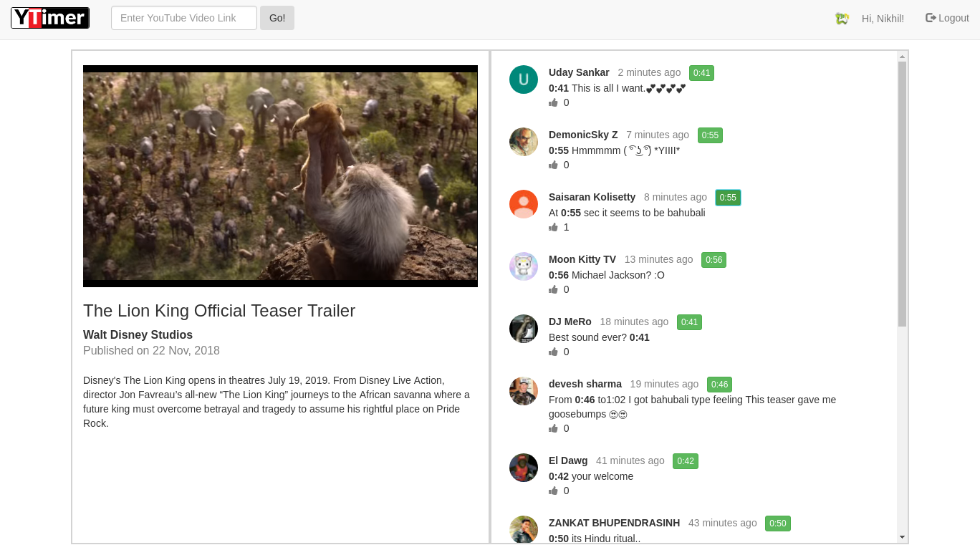The height and width of the screenshot is (550, 980).
Task: Click the El Dawg name
Action: pyautogui.click(x=568, y=460)
